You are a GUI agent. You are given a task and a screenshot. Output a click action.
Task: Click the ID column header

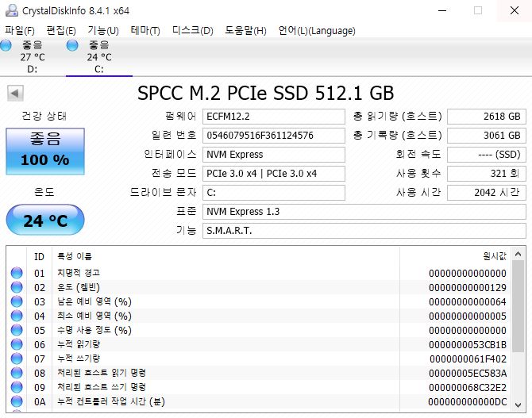[40, 257]
